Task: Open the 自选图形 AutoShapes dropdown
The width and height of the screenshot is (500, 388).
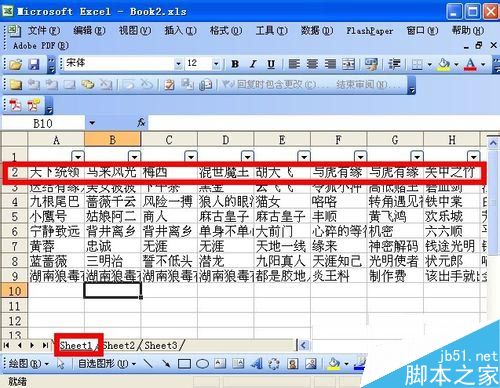Action: [107, 364]
